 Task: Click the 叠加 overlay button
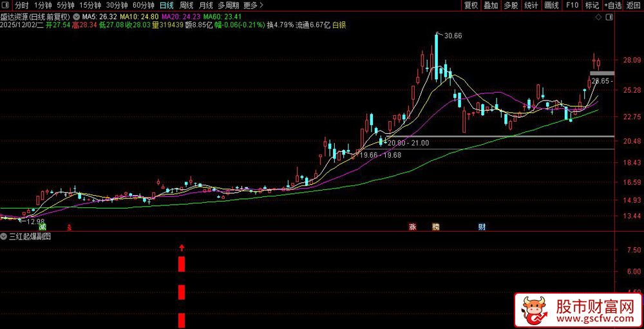click(491, 5)
